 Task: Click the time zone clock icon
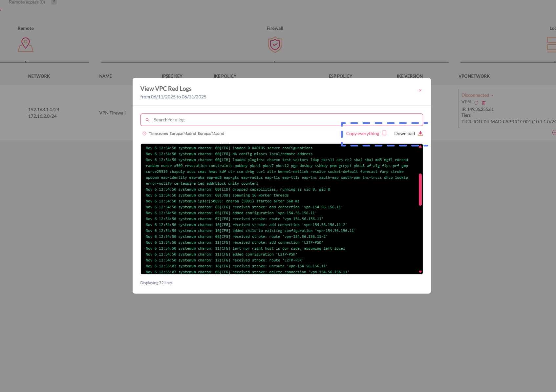pyautogui.click(x=144, y=134)
